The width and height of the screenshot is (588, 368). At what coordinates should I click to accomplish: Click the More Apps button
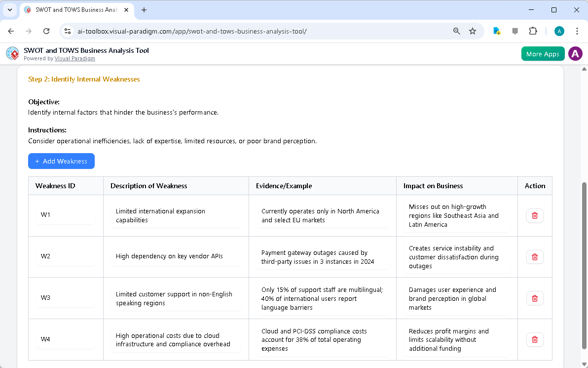543,53
